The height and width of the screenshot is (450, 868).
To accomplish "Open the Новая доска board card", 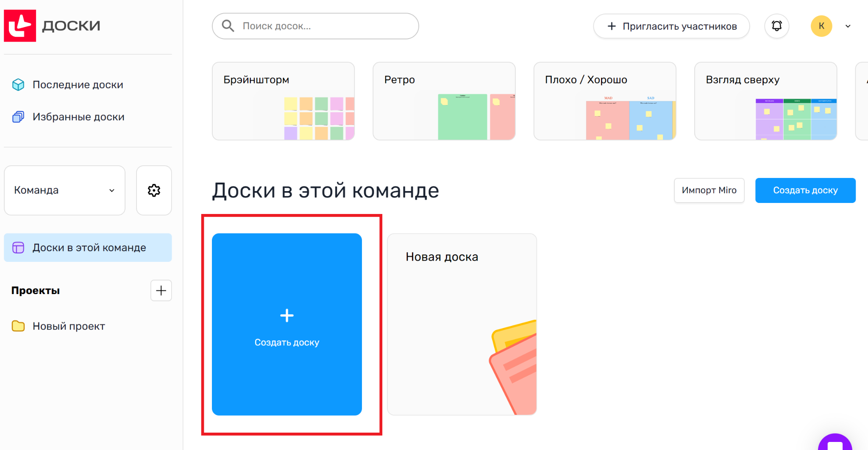I will coord(462,324).
